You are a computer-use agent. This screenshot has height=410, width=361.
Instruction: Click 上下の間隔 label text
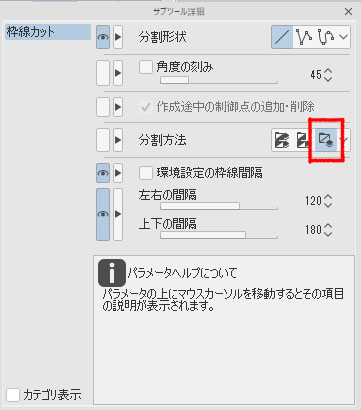coord(168,224)
